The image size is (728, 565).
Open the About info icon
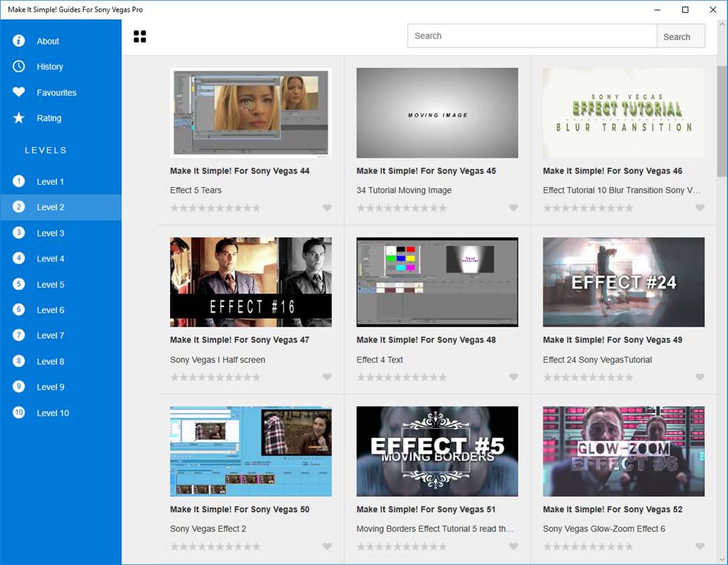[x=19, y=40]
